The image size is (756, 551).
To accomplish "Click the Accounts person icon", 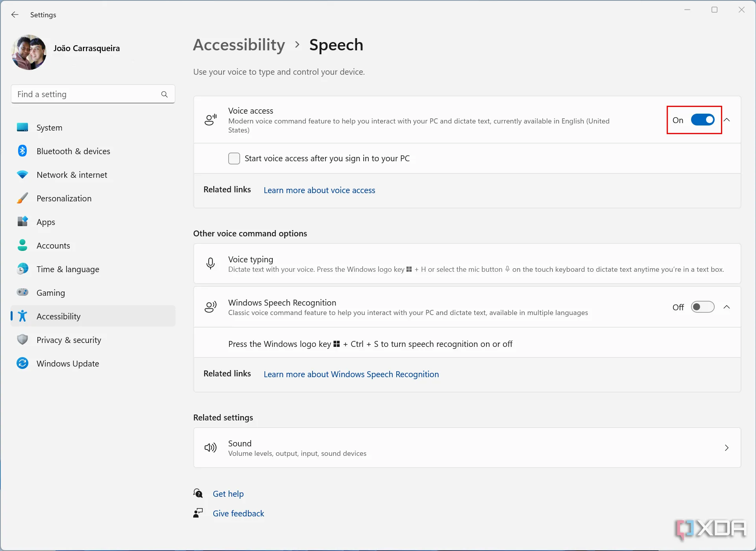I will [x=22, y=245].
